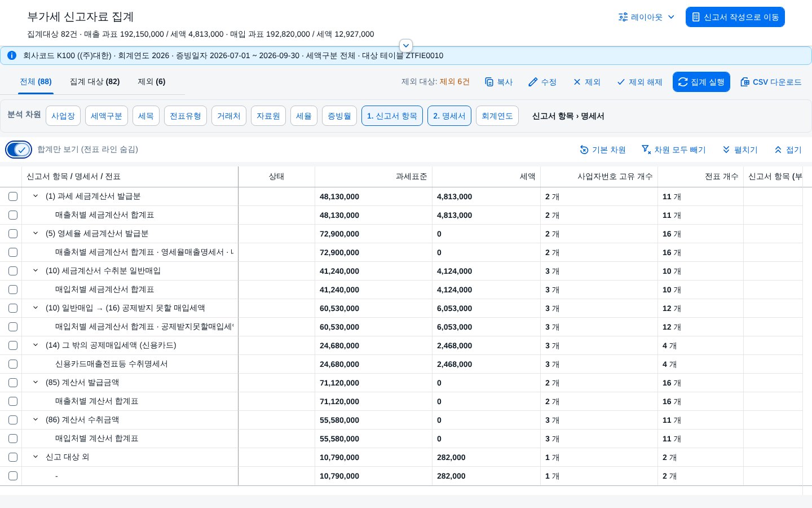The width and height of the screenshot is (812, 508).
Task: Sort by the 세액 column header
Action: tap(486, 177)
